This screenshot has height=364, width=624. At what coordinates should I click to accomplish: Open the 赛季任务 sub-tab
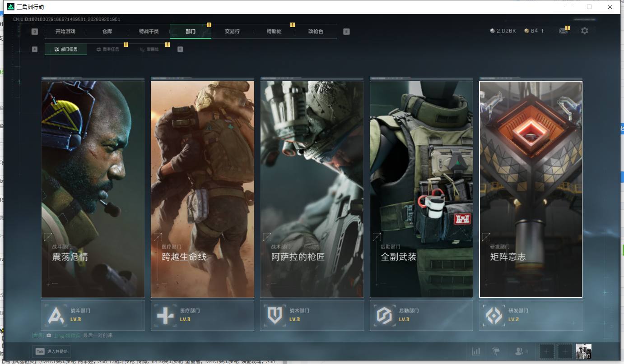(107, 49)
